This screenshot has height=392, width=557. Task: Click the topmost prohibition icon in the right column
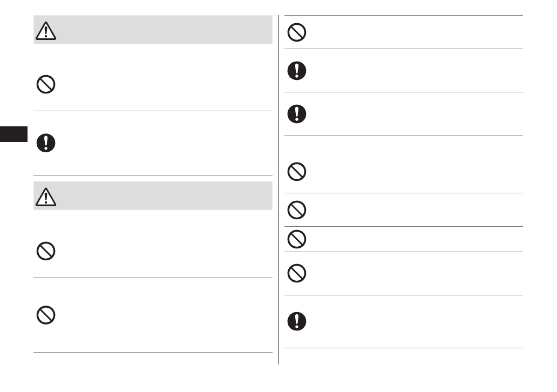297,32
